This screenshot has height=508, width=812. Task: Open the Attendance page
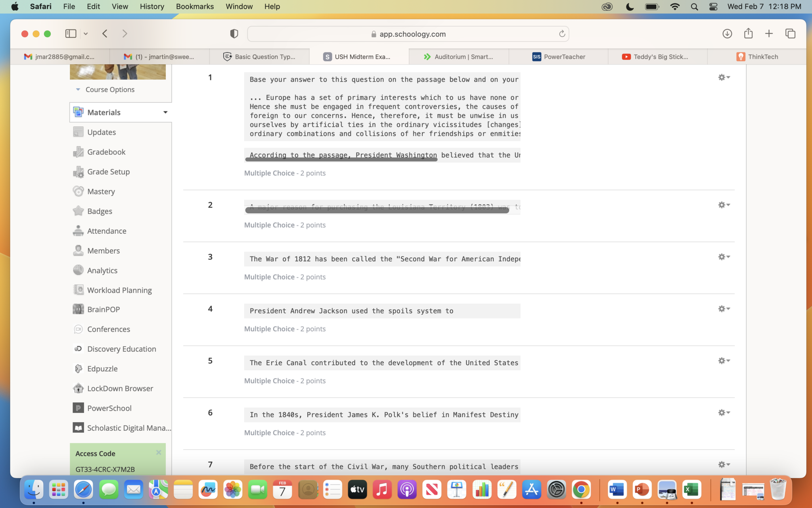pyautogui.click(x=106, y=231)
